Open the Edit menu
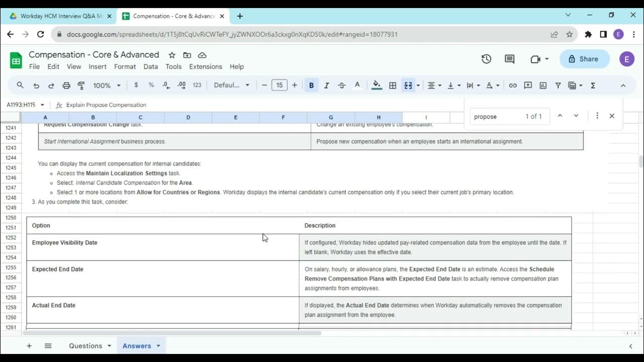This screenshot has height=362, width=644. coord(53,66)
